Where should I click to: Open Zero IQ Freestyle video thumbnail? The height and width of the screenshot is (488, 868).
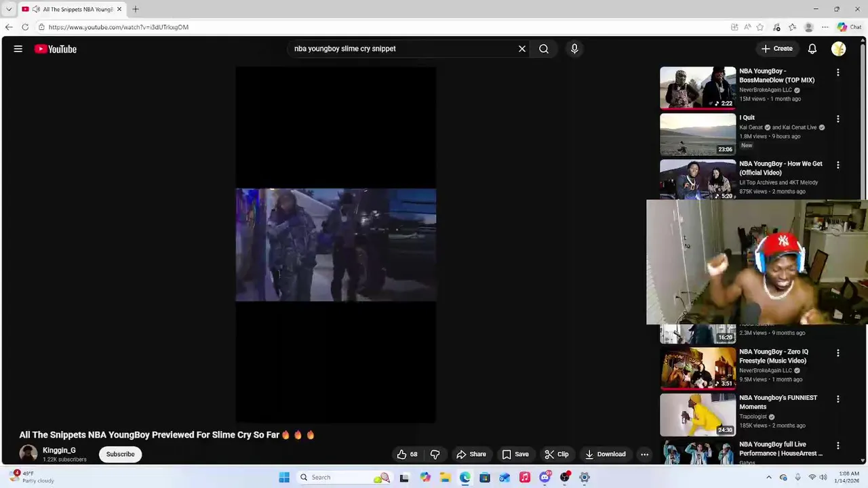698,369
